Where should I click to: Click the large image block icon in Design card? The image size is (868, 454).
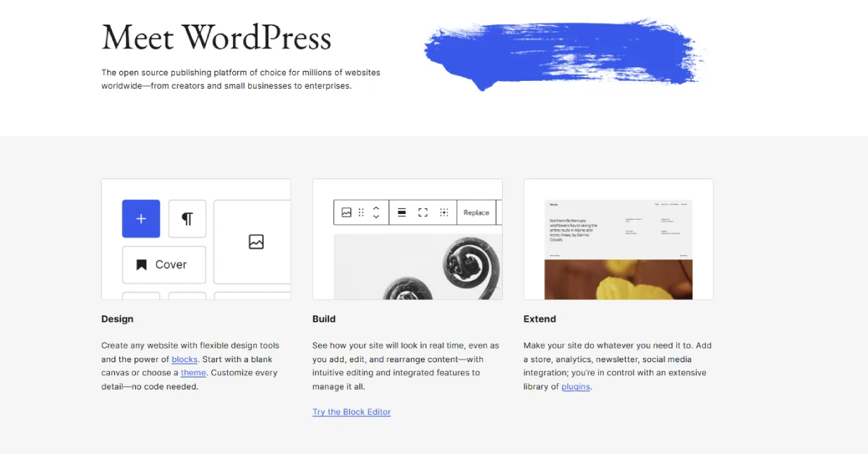pos(255,242)
